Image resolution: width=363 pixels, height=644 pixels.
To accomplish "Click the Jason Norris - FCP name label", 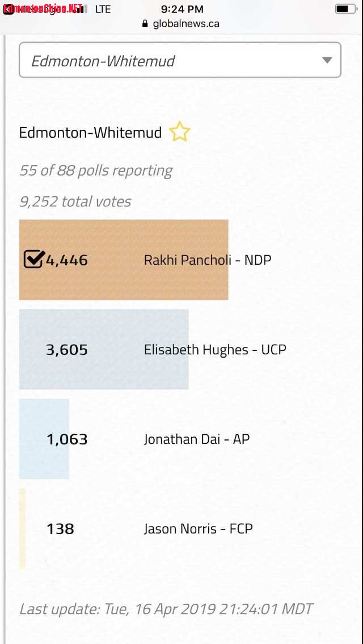I will pos(198,528).
